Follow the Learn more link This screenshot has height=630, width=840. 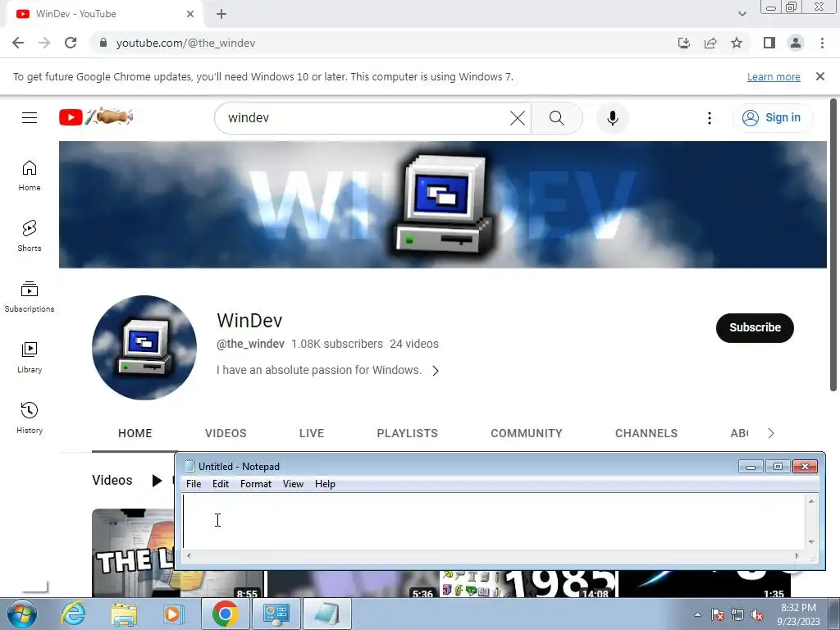[773, 77]
